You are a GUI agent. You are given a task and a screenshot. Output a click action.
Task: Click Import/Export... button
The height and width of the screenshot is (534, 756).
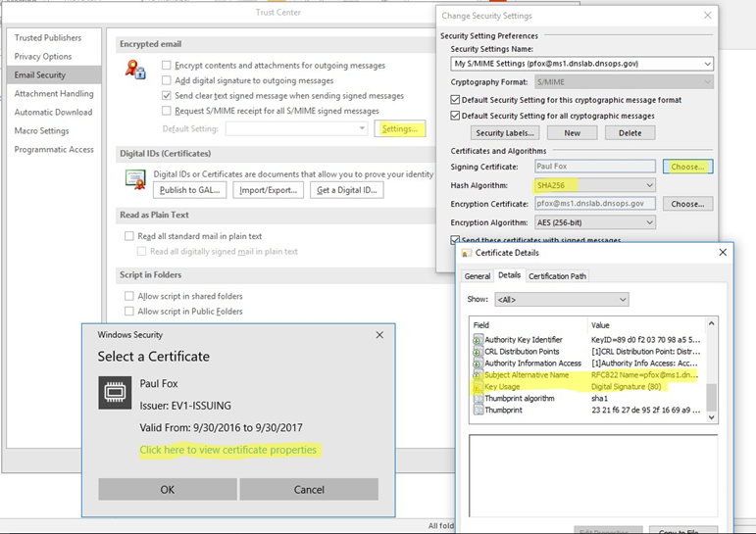coord(268,190)
